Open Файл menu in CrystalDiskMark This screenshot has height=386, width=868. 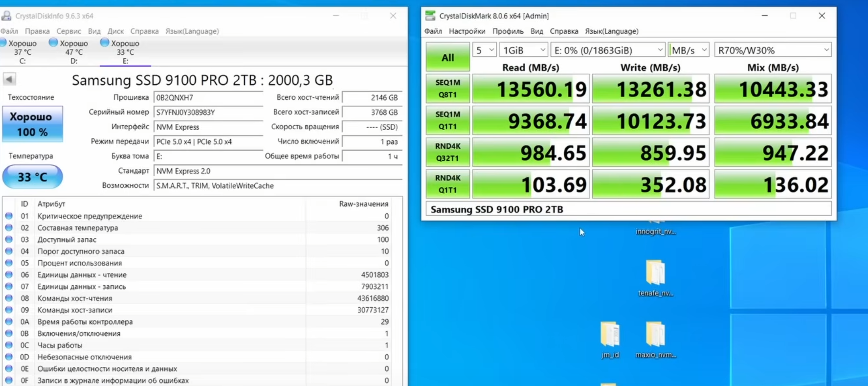(x=433, y=31)
